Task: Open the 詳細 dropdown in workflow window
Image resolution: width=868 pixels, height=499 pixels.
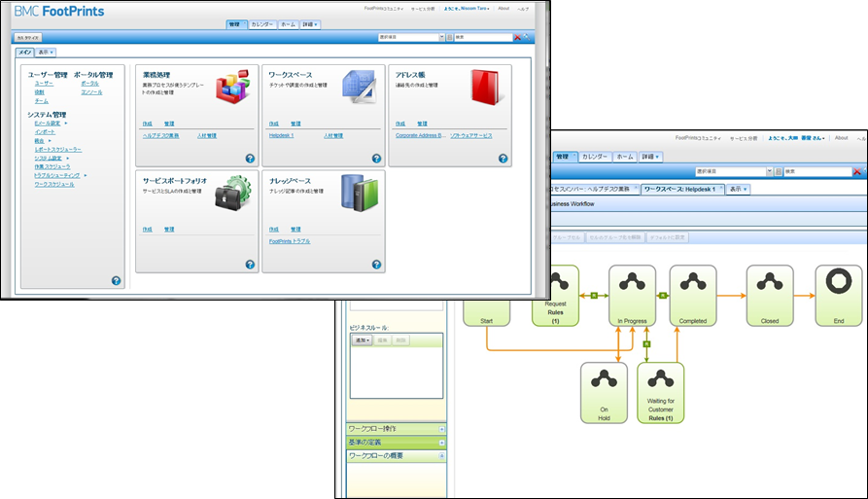Action: (650, 157)
